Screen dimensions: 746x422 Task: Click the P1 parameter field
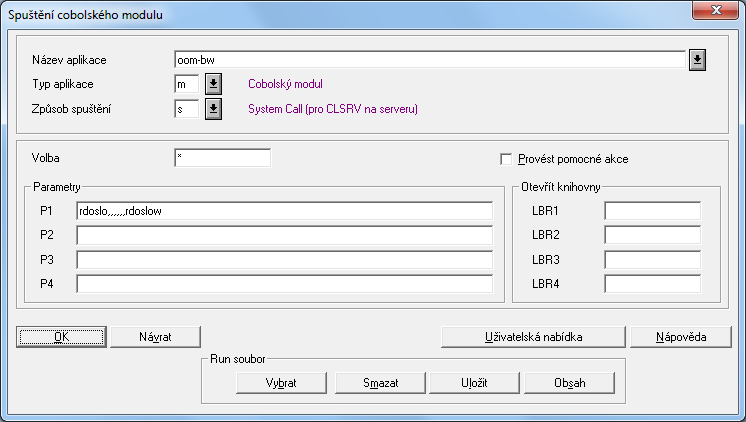[x=284, y=211]
